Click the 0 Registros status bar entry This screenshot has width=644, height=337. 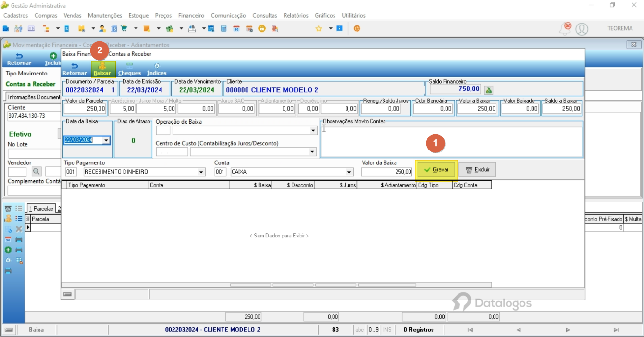click(x=418, y=330)
